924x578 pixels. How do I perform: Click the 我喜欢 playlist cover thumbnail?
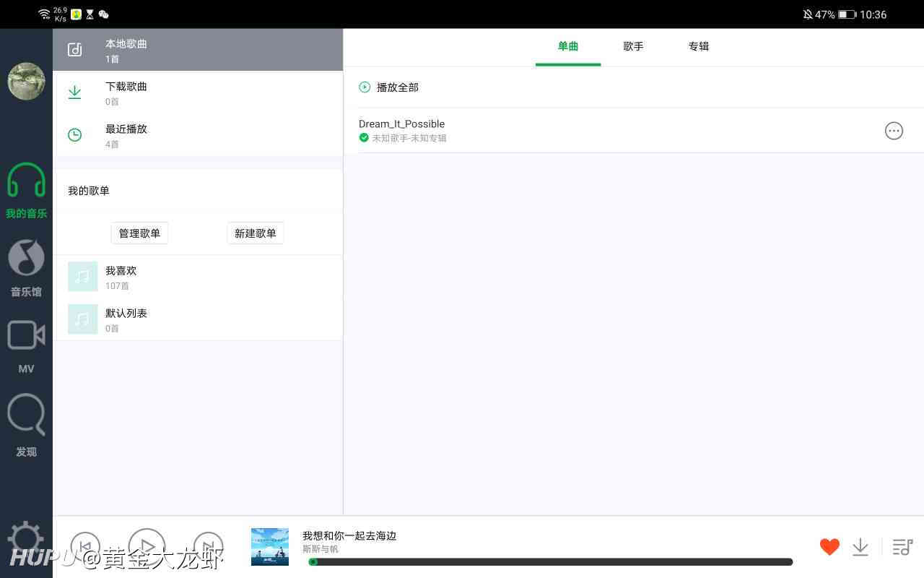click(x=82, y=277)
